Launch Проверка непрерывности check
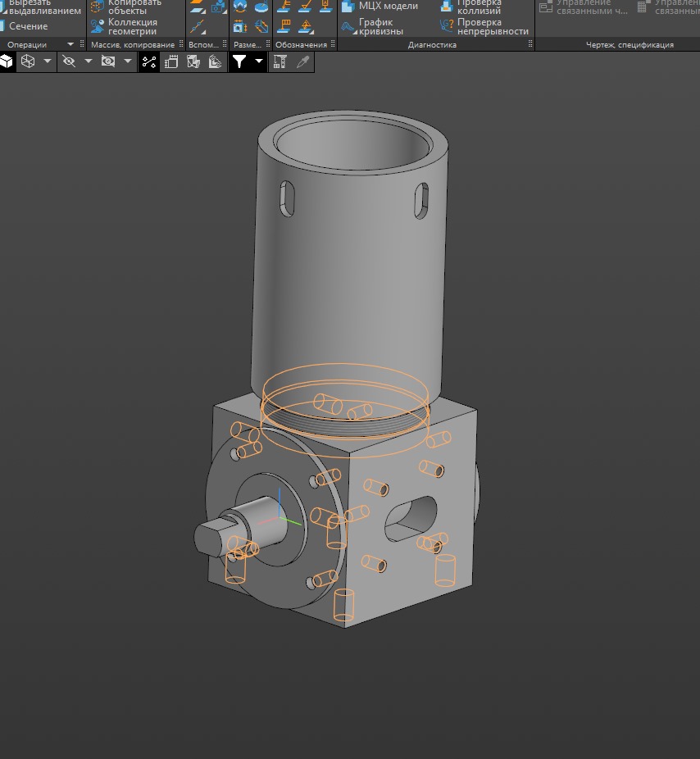 pyautogui.click(x=492, y=26)
